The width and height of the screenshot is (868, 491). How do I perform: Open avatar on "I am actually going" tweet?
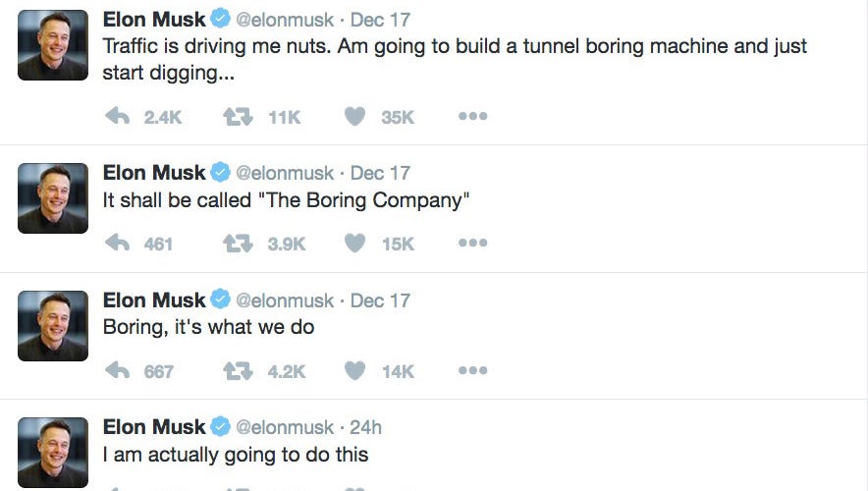pos(53,453)
